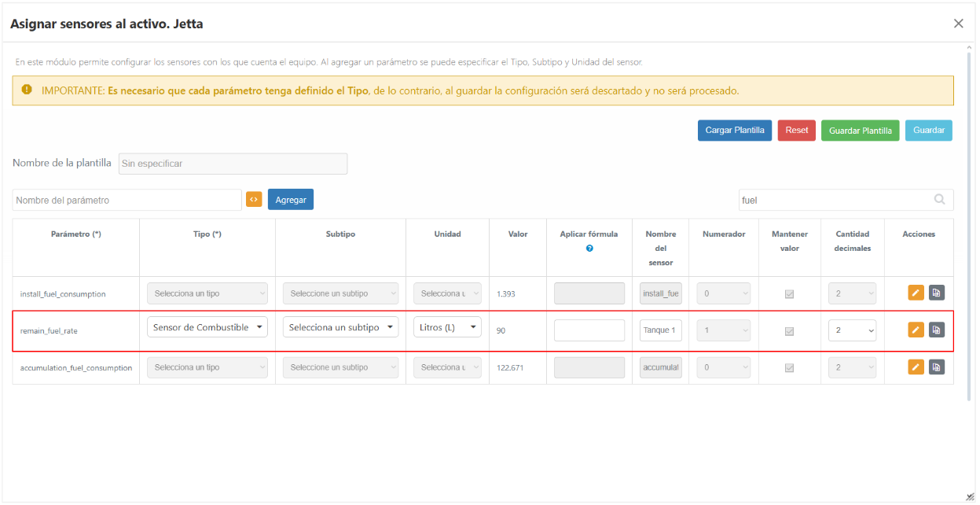Viewport: 980px width, 505px height.
Task: Open the Selecciona un subtipo dropdown for remain_fuel_rate
Action: [340, 327]
